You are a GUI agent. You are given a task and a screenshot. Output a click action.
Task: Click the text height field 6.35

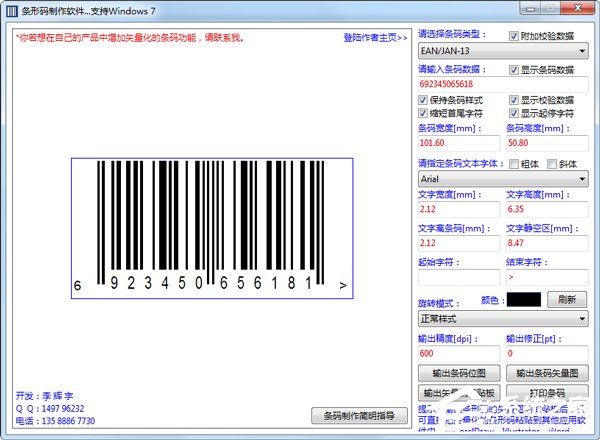547,209
